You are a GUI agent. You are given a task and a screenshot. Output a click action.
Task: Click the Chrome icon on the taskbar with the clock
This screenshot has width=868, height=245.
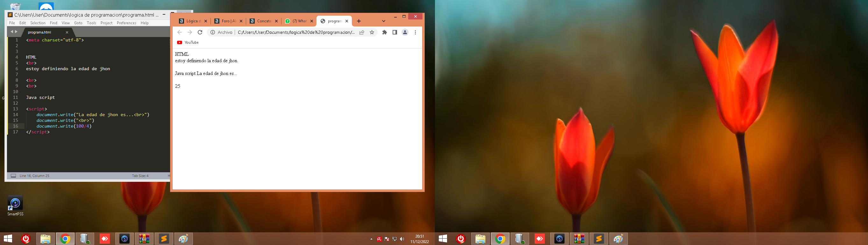(x=65, y=239)
